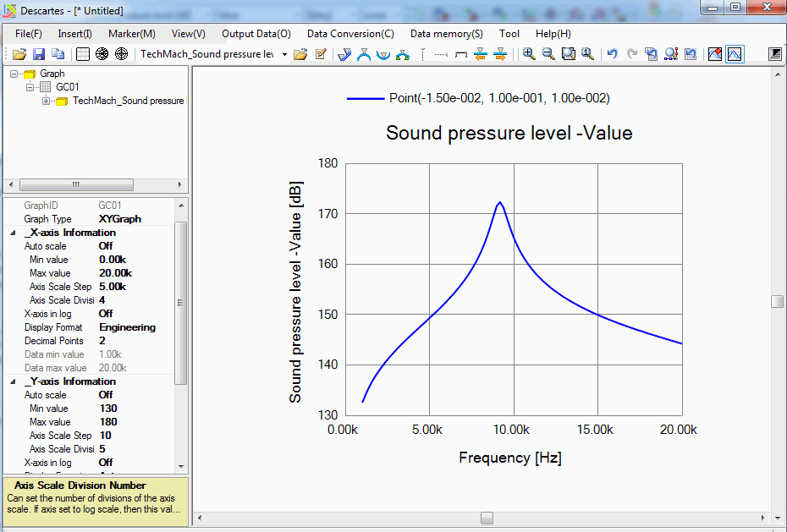Select the GC01 graph tree item

pyautogui.click(x=68, y=87)
